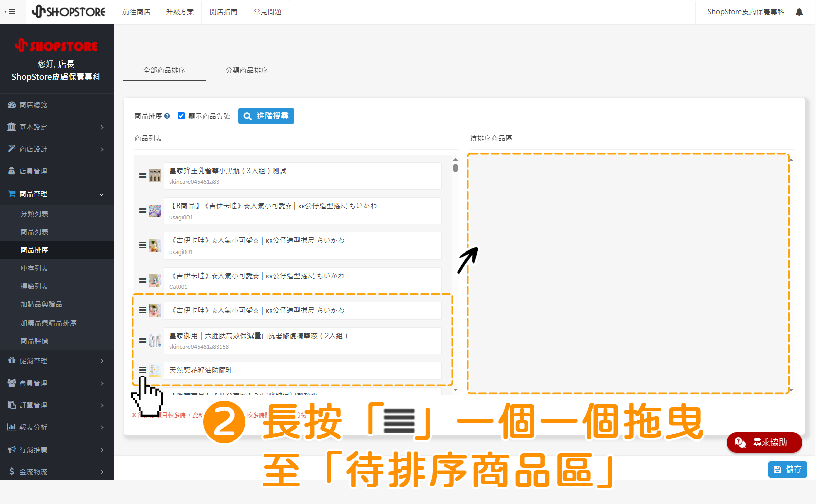Click the 儲存 save button
Image resolution: width=816 pixels, height=504 pixels.
pyautogui.click(x=788, y=469)
